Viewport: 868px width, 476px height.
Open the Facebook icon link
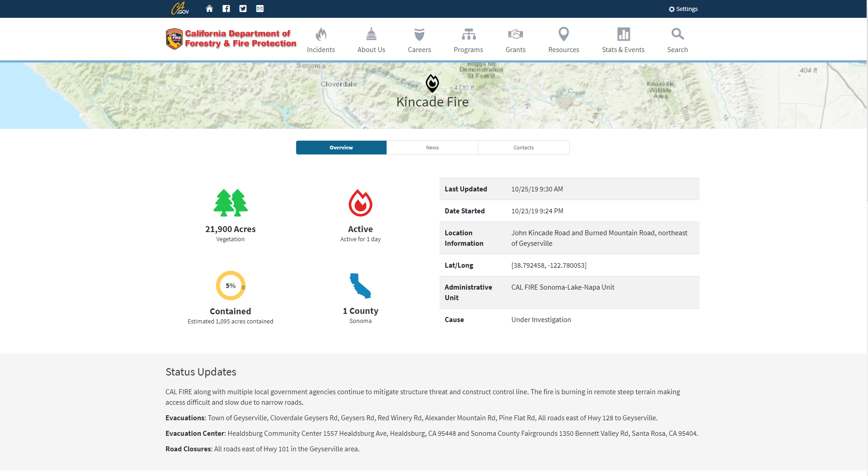coord(226,9)
